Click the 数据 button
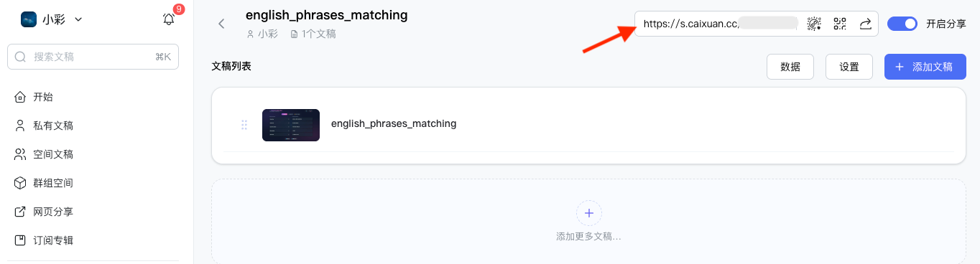The image size is (980, 264). (790, 67)
